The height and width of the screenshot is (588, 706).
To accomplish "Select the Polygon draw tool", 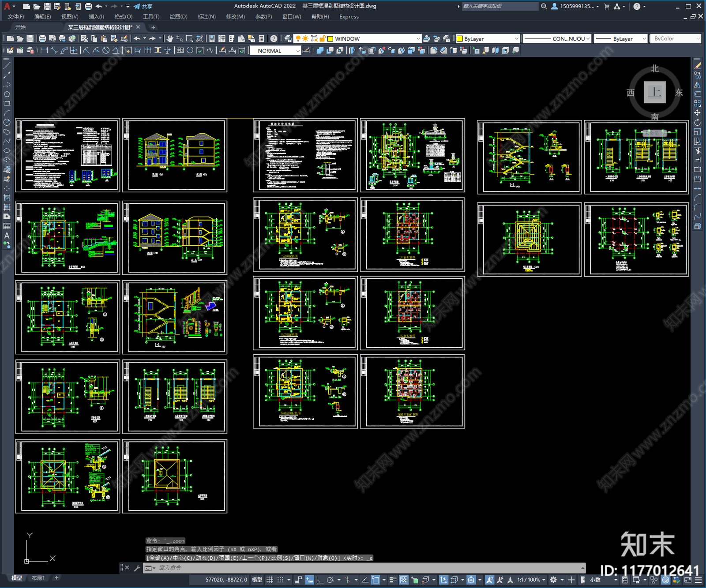I will (7, 94).
